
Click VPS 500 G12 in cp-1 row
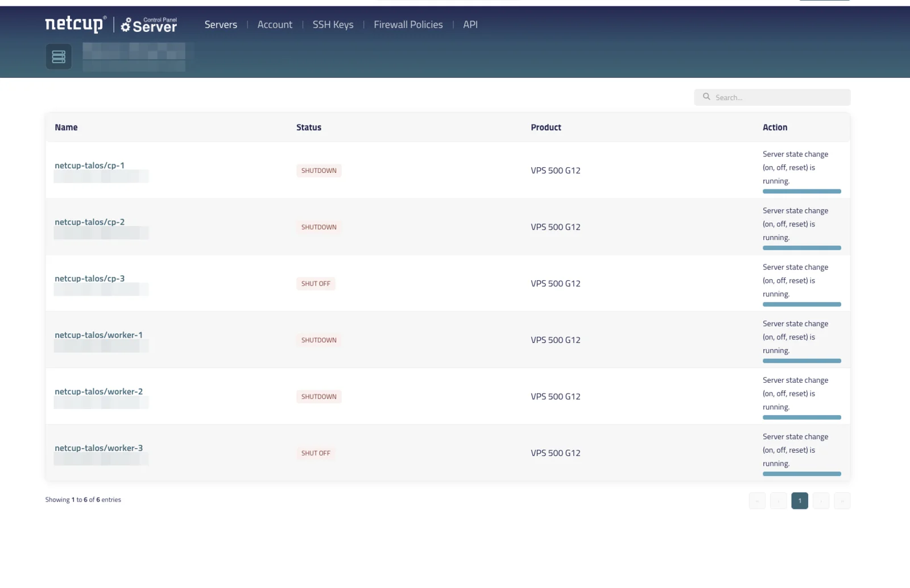pyautogui.click(x=556, y=171)
